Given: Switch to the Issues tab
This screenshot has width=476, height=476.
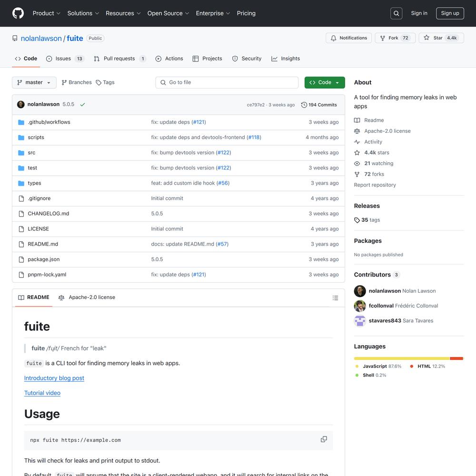Looking at the screenshot, I should tap(65, 59).
